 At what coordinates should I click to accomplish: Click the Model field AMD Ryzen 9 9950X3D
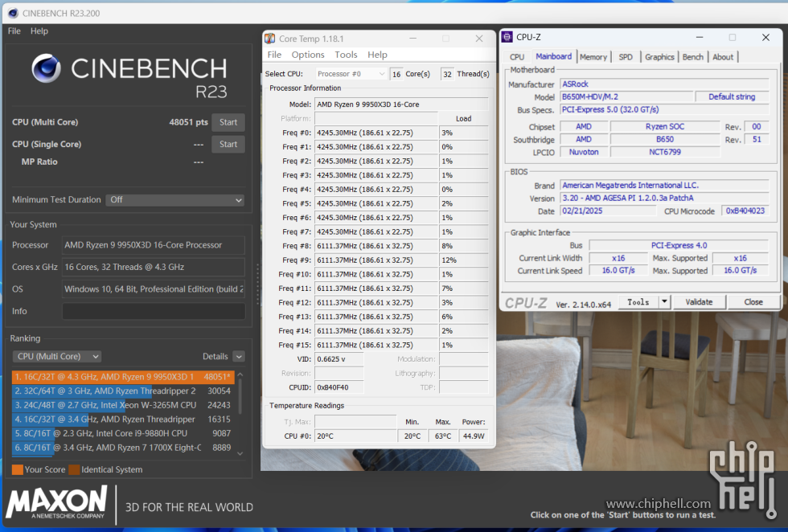tap(401, 104)
